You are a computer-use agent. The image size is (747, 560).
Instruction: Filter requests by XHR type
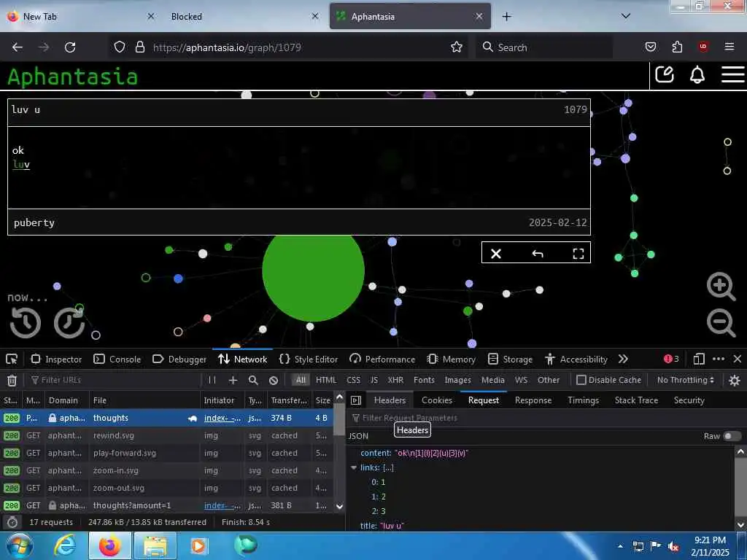[395, 380]
